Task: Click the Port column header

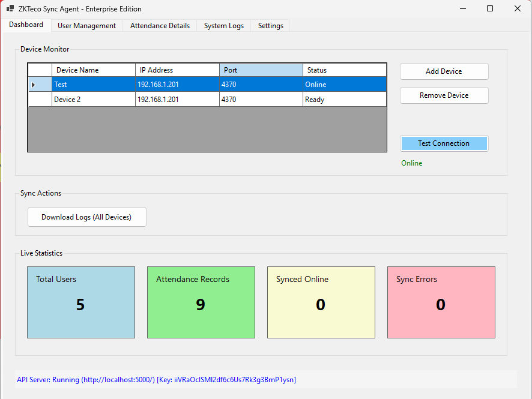Action: tap(261, 70)
